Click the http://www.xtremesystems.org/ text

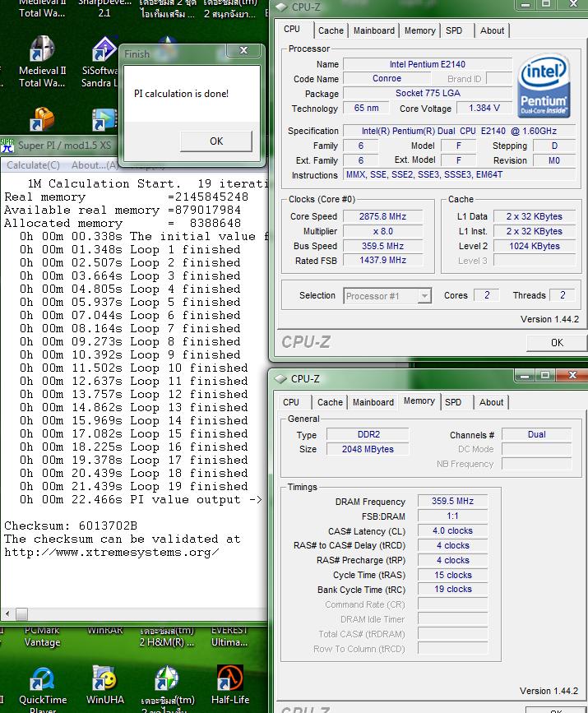point(112,553)
